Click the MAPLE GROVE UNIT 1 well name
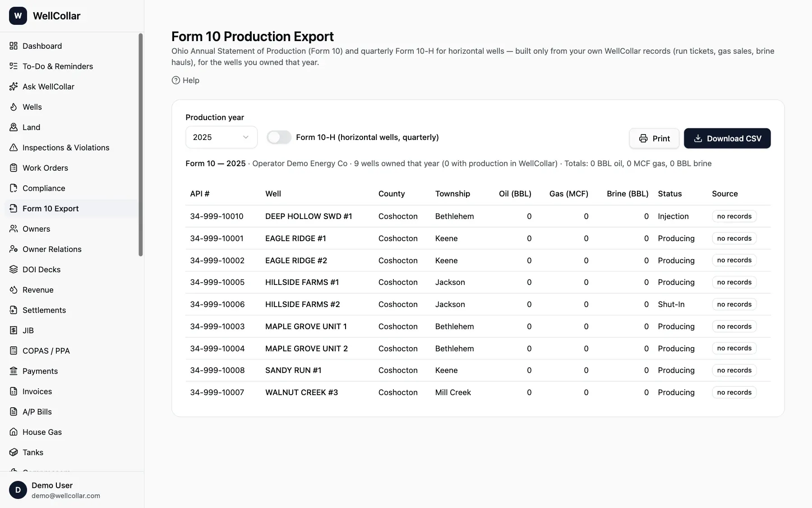Image resolution: width=812 pixels, height=508 pixels. click(306, 326)
